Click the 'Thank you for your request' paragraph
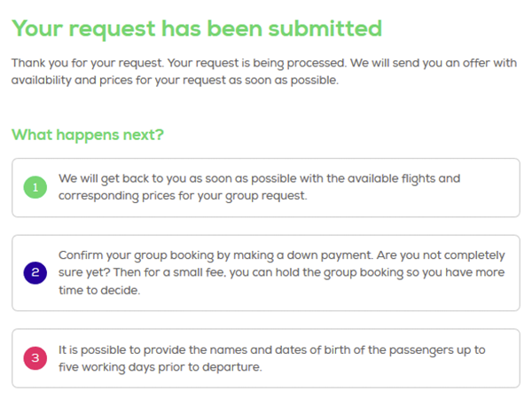Viewport: 532px width, 407px height. 264,72
